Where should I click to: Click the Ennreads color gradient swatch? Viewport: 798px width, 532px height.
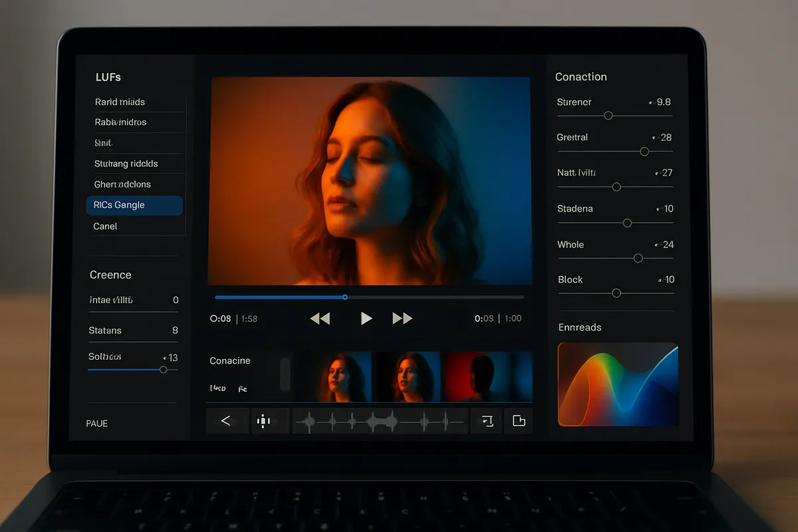tap(618, 384)
